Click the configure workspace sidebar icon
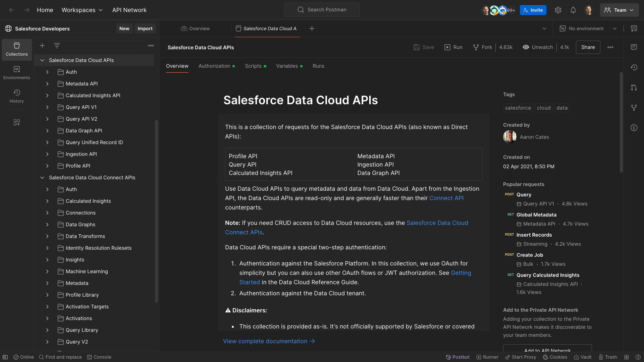Screen dimensions: 644x362 click(17, 122)
